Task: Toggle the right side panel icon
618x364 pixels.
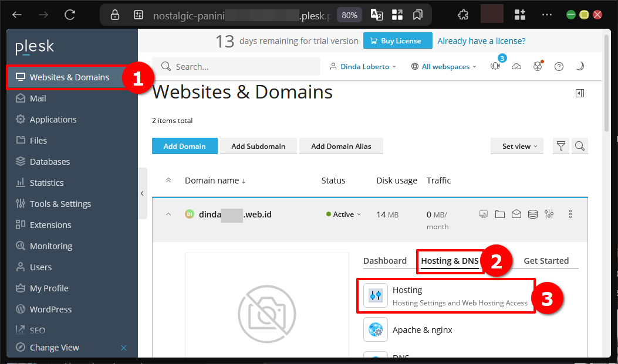Action: 580,93
